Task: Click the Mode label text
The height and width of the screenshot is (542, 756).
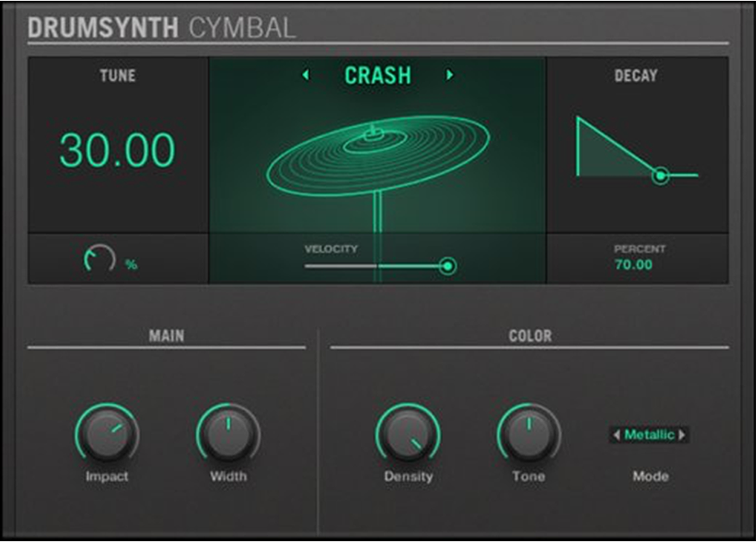Action: click(651, 477)
